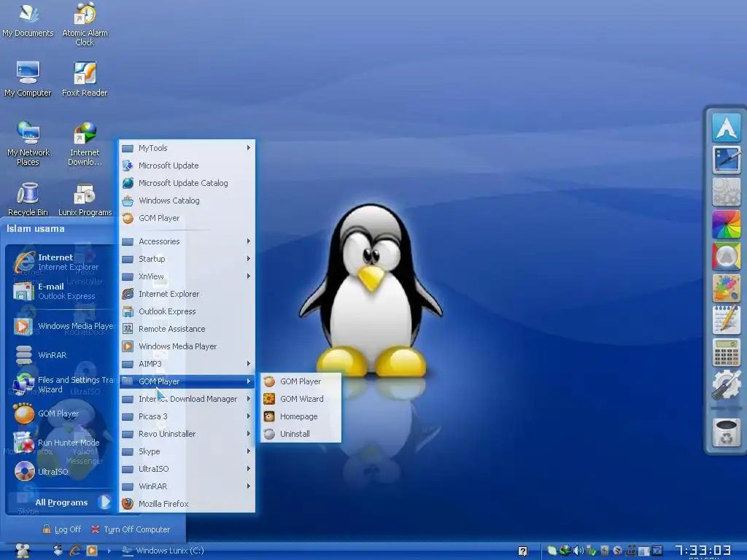Open E-mail Outlook Express pinned item
The height and width of the screenshot is (560, 747).
pos(62,290)
